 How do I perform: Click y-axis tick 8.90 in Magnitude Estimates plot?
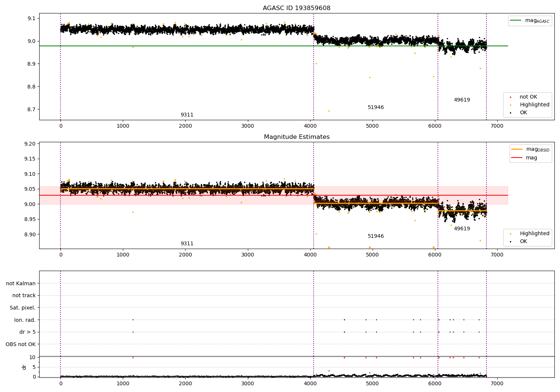(x=30, y=235)
